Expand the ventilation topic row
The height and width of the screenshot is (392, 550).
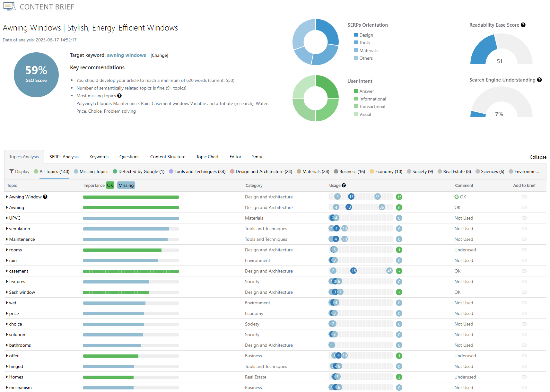(7, 229)
